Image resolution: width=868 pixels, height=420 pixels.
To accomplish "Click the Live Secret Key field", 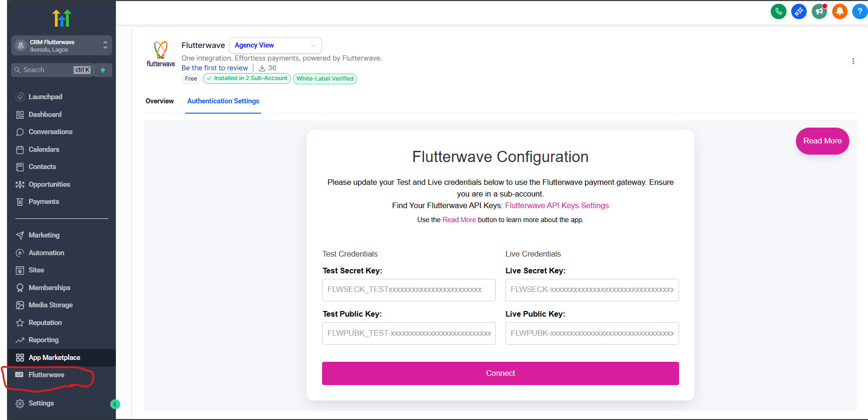I will pyautogui.click(x=592, y=290).
